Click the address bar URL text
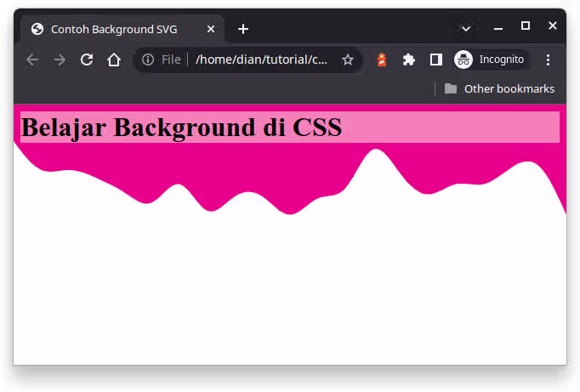This screenshot has height=392, width=580. (x=261, y=60)
